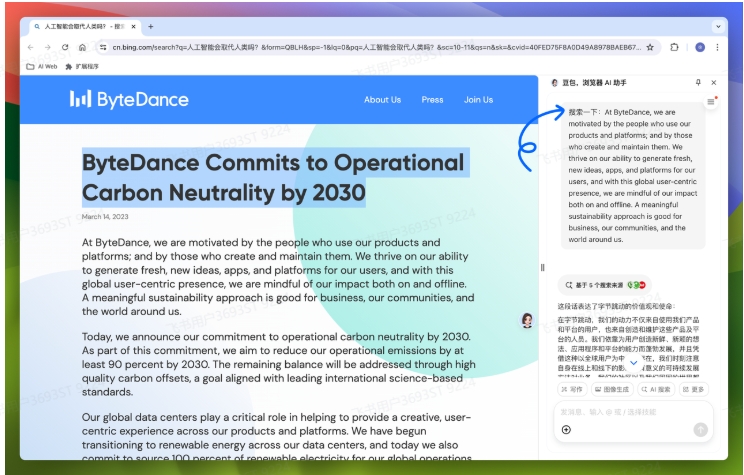Open the 更多 skills option
Viewport: 744px width, 475px height.
point(694,389)
